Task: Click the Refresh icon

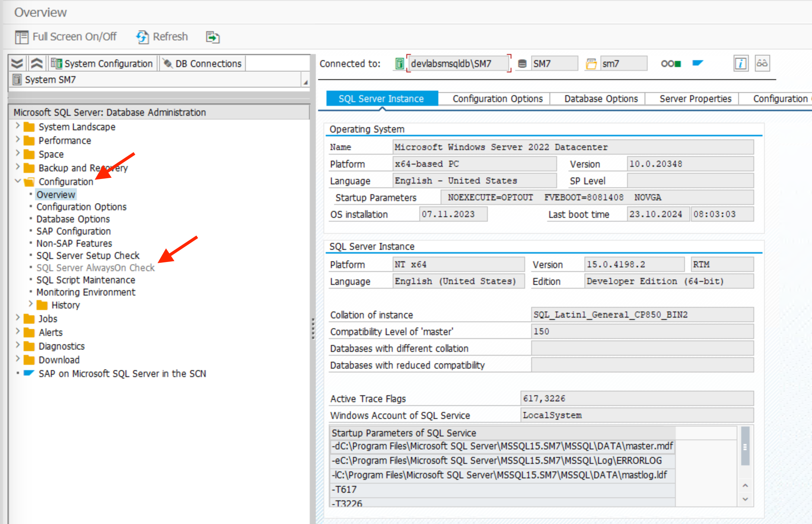Action: pos(142,37)
